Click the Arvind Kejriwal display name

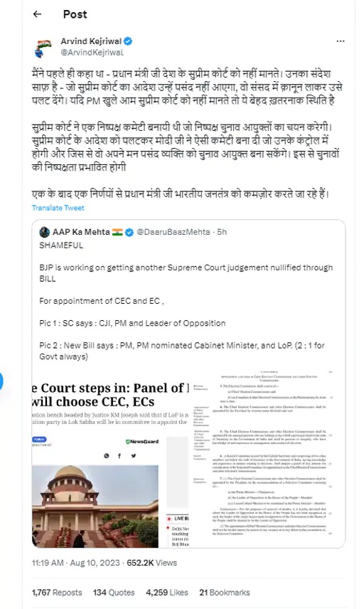click(91, 41)
